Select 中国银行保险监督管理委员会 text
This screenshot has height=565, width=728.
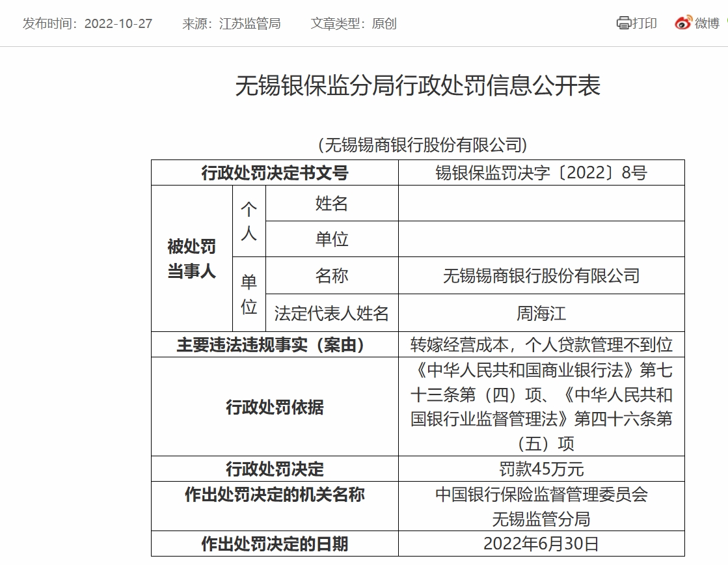click(x=541, y=494)
